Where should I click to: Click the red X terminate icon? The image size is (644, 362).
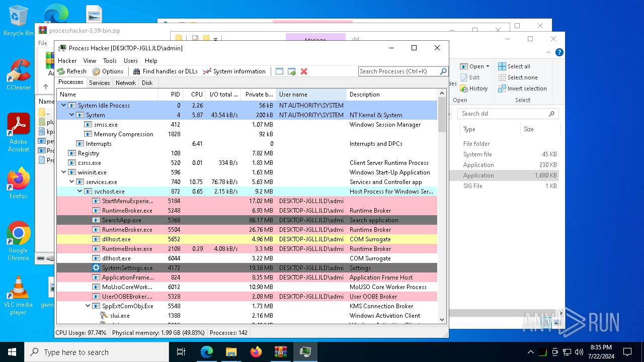[304, 71]
